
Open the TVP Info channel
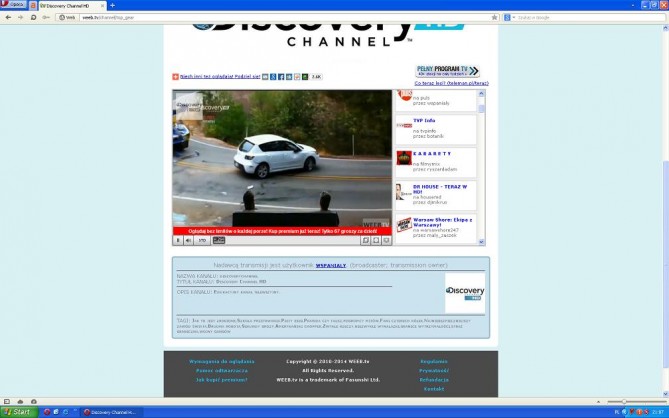click(x=424, y=121)
